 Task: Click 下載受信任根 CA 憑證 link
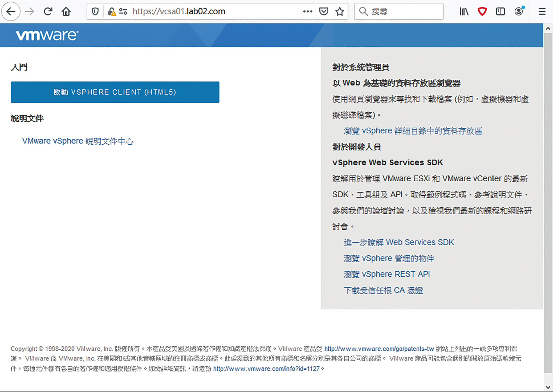coord(383,290)
